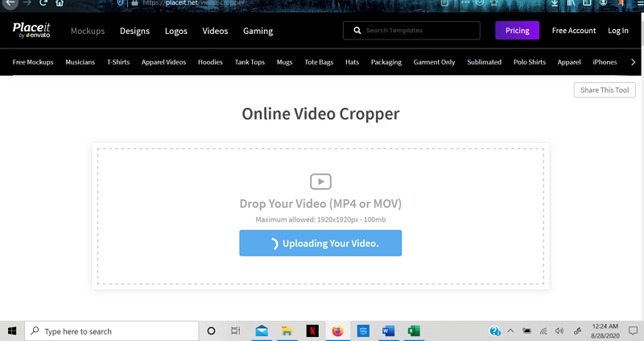Open the Tank Tops category
The width and height of the screenshot is (644, 341).
pos(250,62)
